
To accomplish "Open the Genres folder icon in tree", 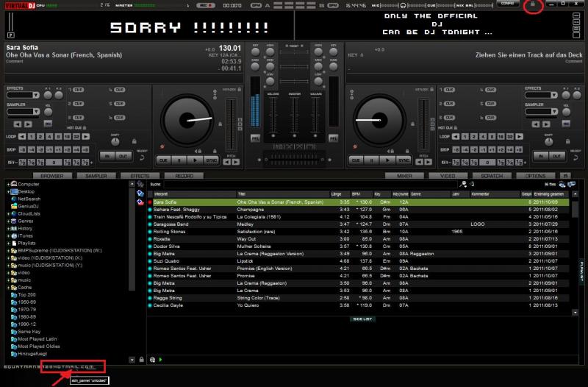I will [14, 221].
